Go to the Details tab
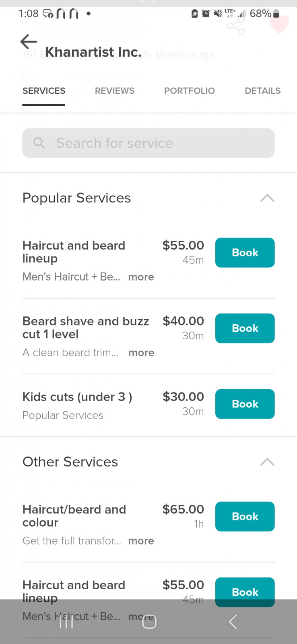Image resolution: width=297 pixels, height=644 pixels. [263, 91]
